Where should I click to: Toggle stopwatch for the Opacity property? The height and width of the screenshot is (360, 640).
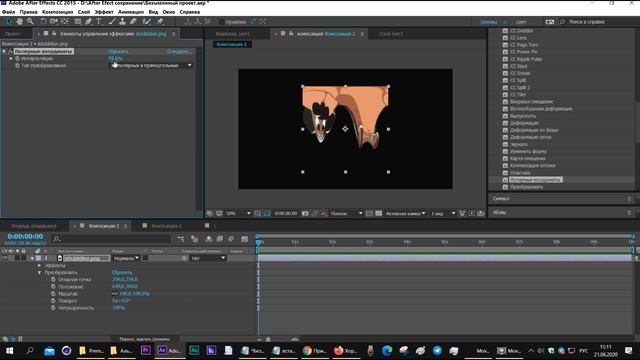click(x=53, y=308)
